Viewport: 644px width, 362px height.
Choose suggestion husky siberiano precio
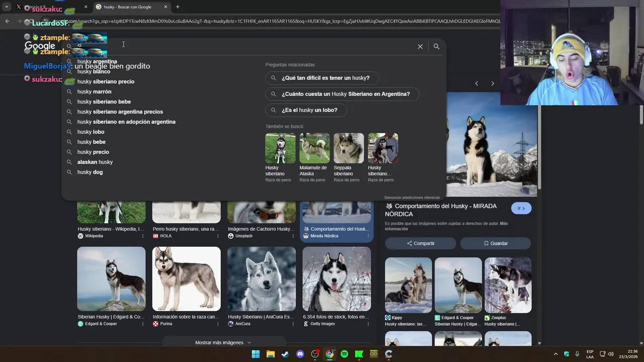click(106, 81)
